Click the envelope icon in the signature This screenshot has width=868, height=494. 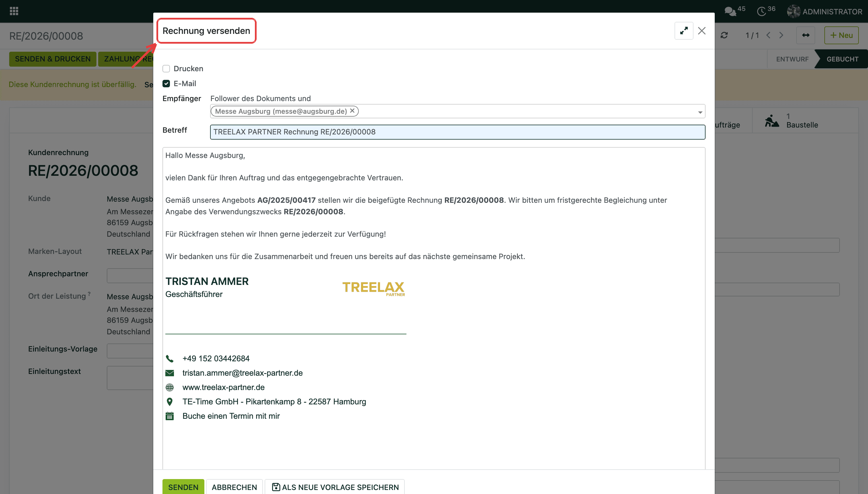point(170,373)
